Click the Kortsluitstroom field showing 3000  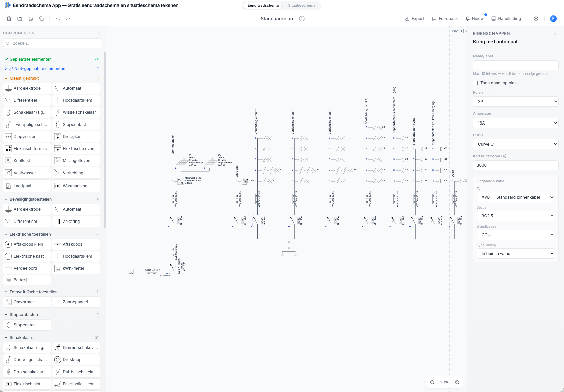point(516,165)
